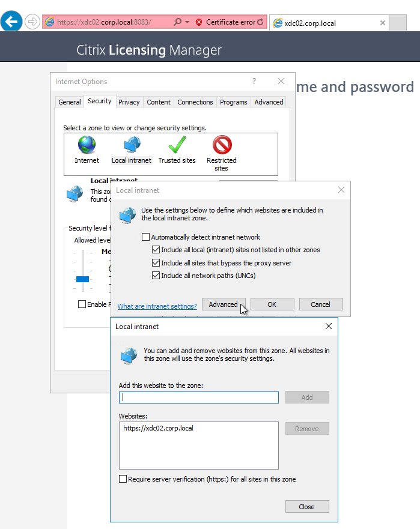The image size is (420, 529).
Task: Go back using the browser back arrow
Action: [x=11, y=22]
